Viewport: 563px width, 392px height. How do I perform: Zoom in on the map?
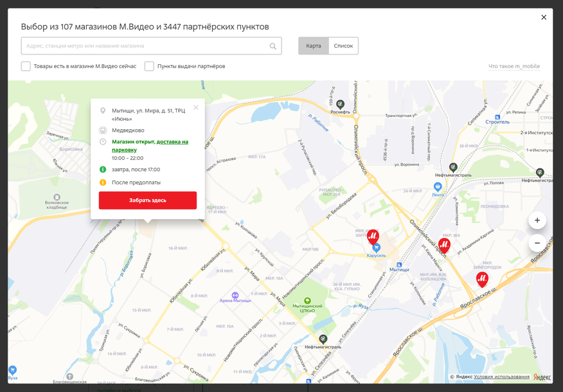(537, 220)
